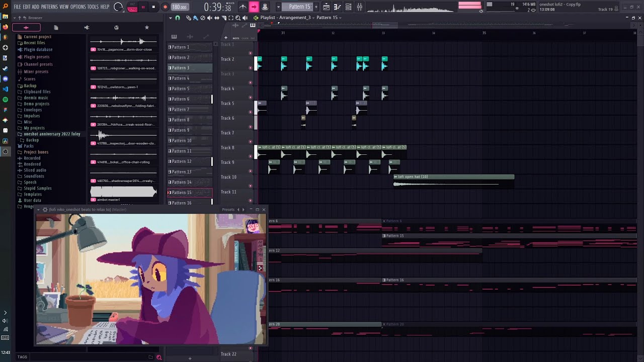Open the Piano roll view icon
This screenshot has width=644, height=362.
pyautogui.click(x=337, y=7)
